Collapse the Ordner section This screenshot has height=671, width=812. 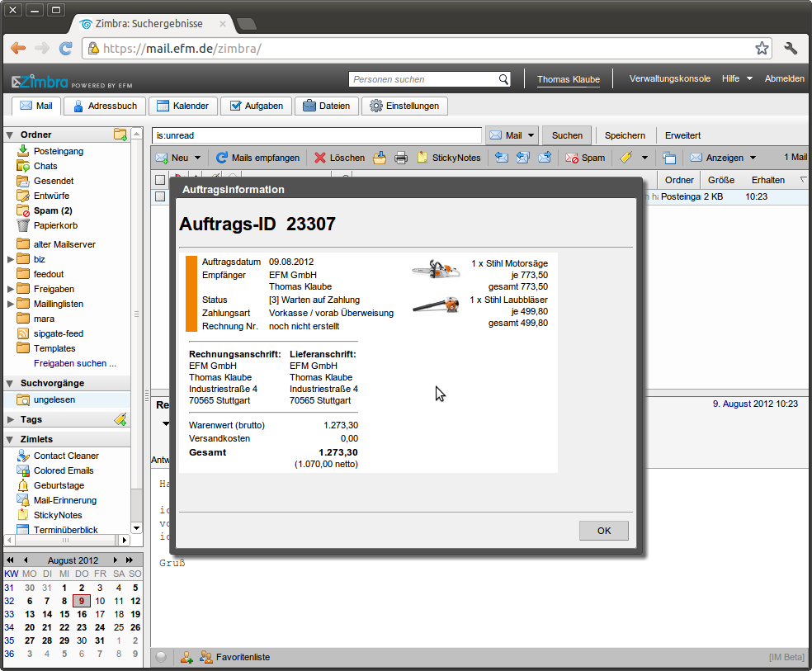click(9, 135)
